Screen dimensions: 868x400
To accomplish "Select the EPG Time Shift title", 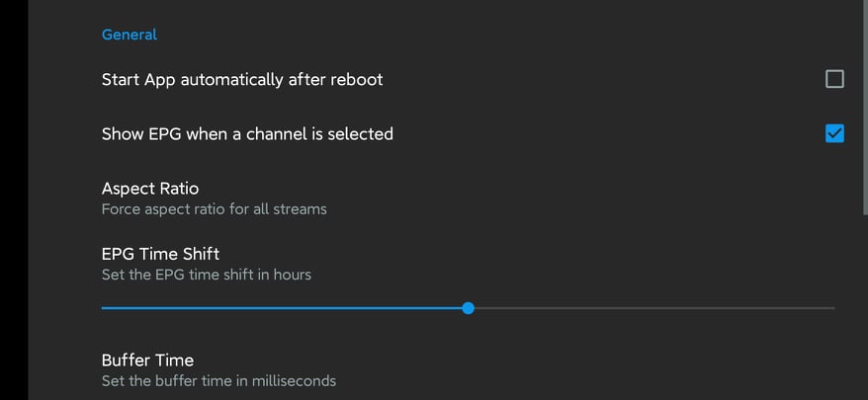I will [x=160, y=254].
